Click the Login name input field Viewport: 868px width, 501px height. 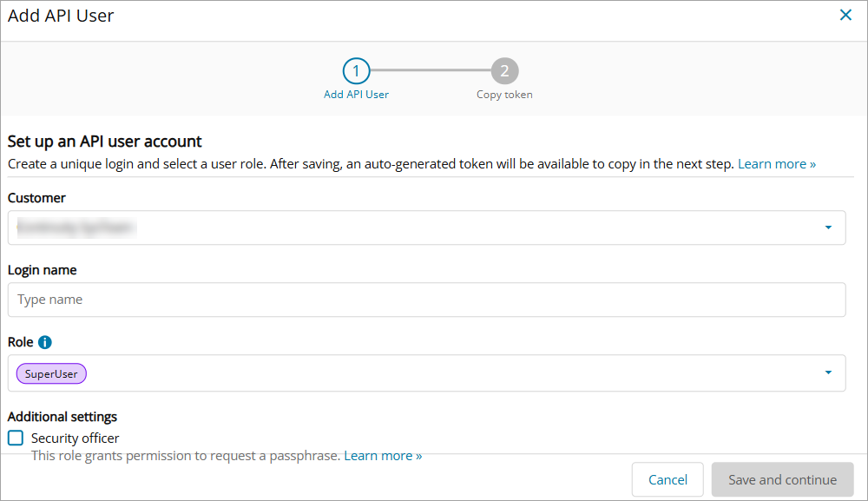pyautogui.click(x=425, y=300)
